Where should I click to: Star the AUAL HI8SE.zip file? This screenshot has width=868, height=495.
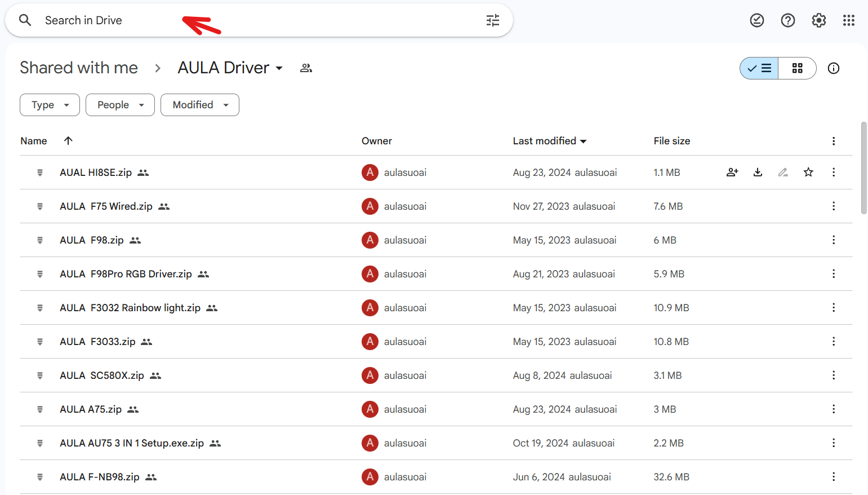tap(808, 173)
